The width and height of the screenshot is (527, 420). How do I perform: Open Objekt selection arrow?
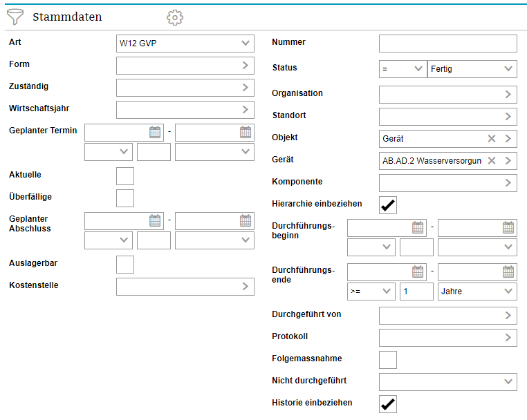[508, 138]
